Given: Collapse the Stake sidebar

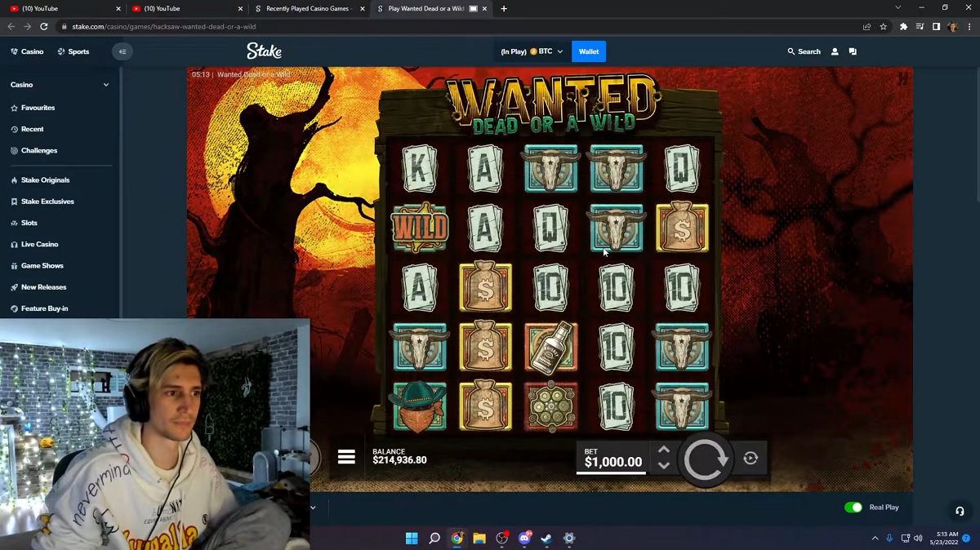Looking at the screenshot, I should point(122,51).
